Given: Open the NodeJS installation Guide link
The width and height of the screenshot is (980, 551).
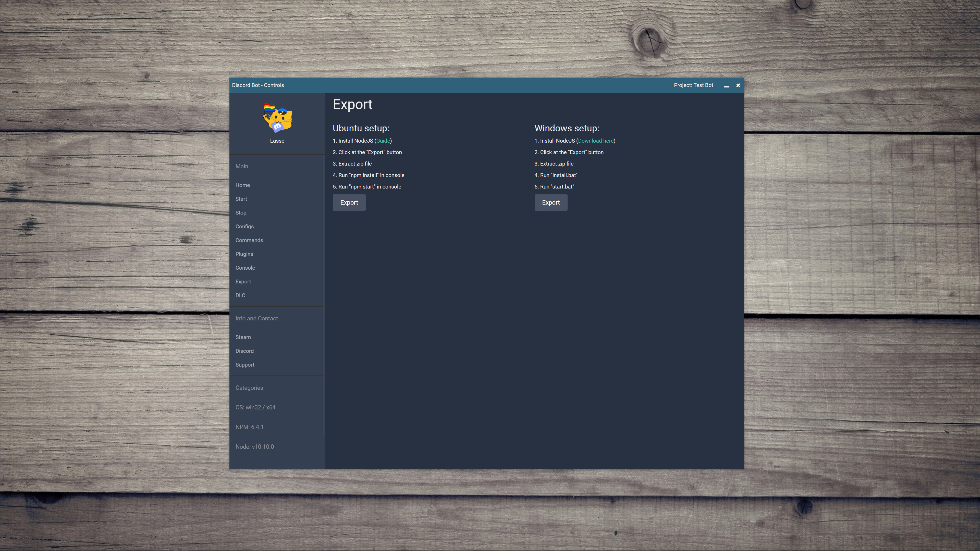Looking at the screenshot, I should pyautogui.click(x=383, y=141).
